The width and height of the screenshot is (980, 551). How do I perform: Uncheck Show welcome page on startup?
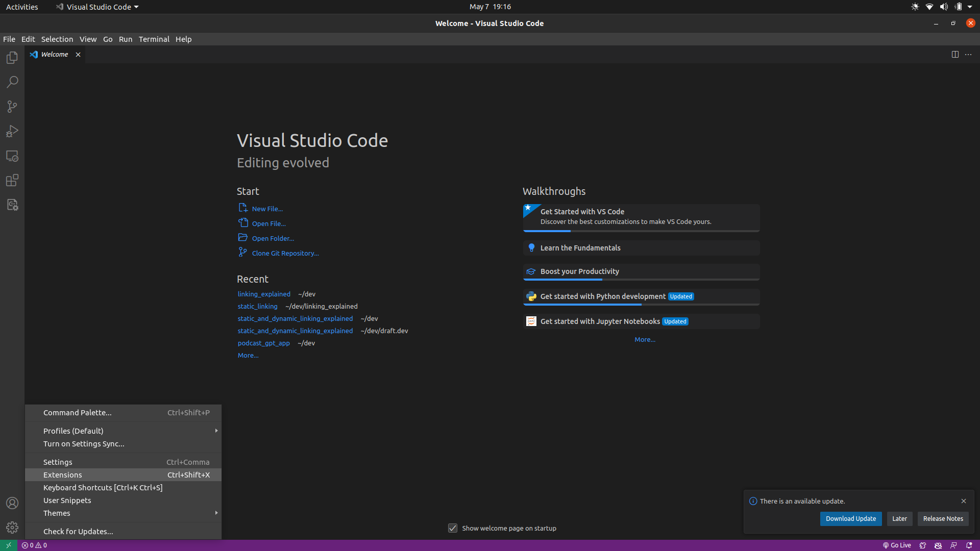(453, 528)
